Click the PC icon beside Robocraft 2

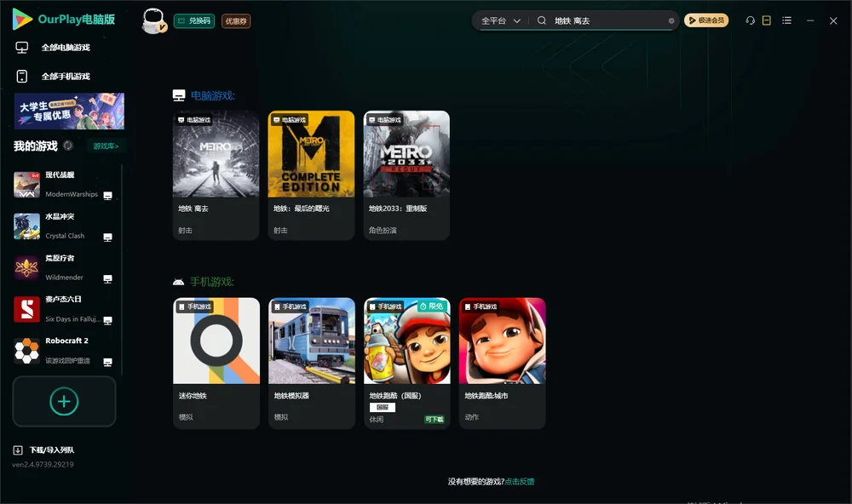click(x=108, y=363)
